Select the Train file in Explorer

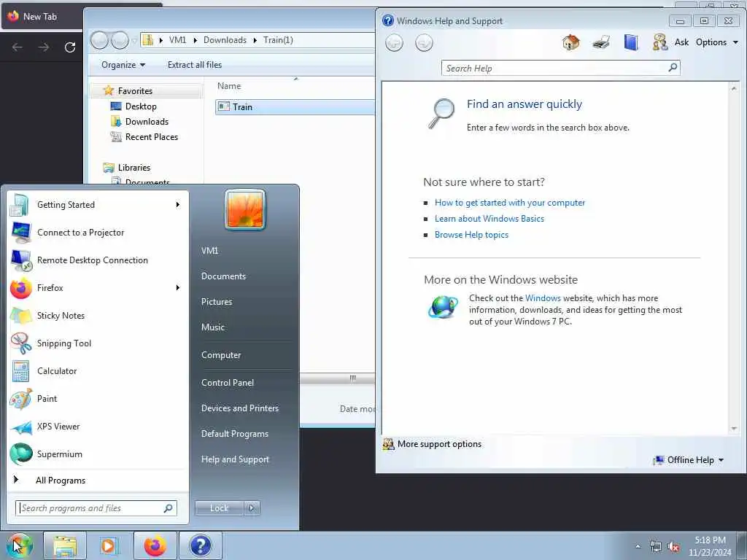(x=295, y=107)
